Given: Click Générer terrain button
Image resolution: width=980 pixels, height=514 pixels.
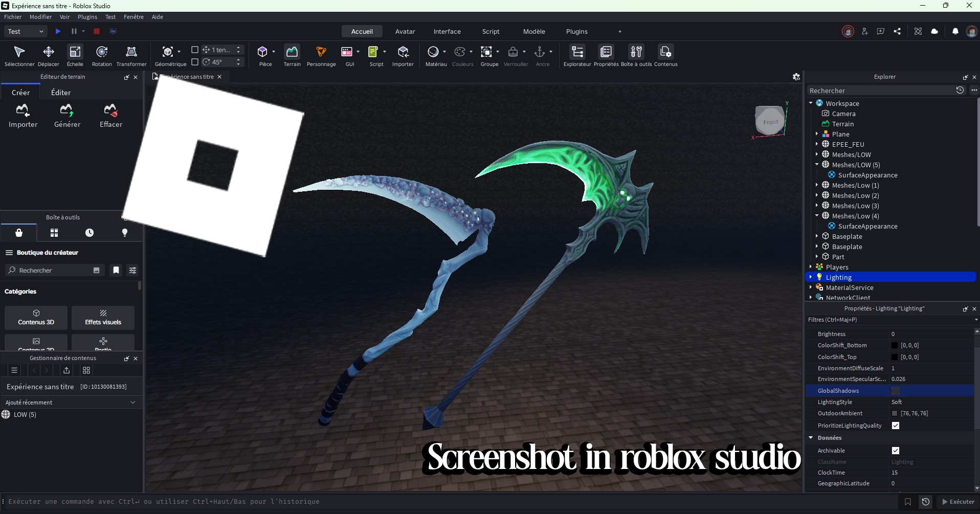Looking at the screenshot, I should point(67,116).
